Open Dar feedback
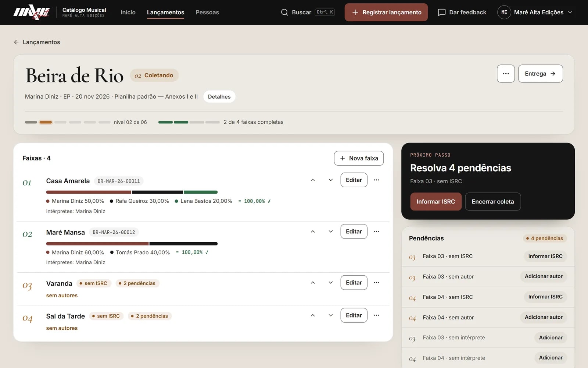The width and height of the screenshot is (588, 368). point(462,12)
